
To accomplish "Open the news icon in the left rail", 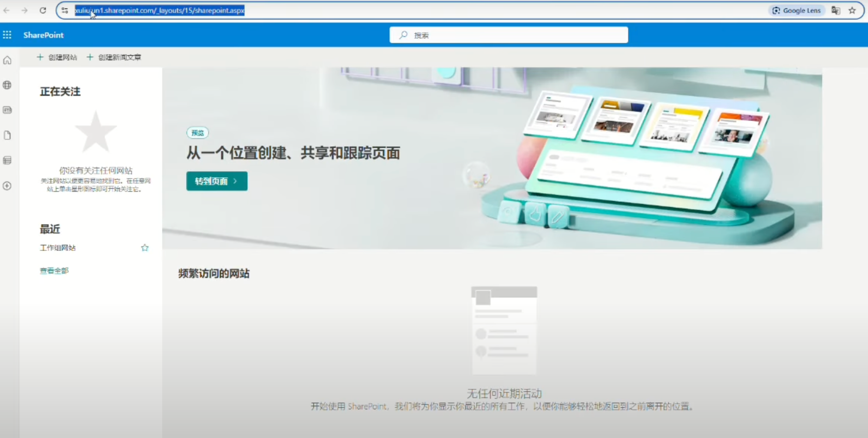I will [x=7, y=110].
